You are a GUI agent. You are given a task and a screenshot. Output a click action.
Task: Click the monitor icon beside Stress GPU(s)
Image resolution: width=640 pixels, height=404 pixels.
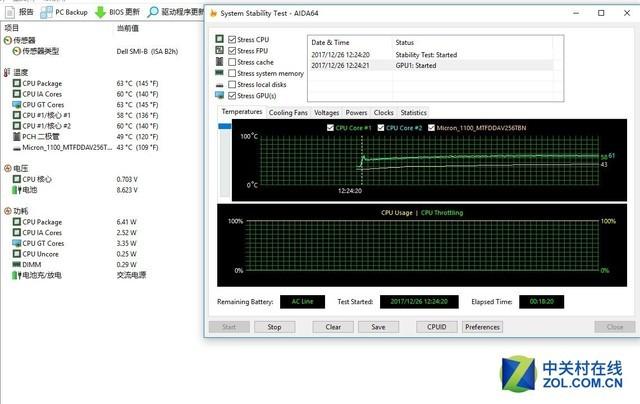(220, 95)
